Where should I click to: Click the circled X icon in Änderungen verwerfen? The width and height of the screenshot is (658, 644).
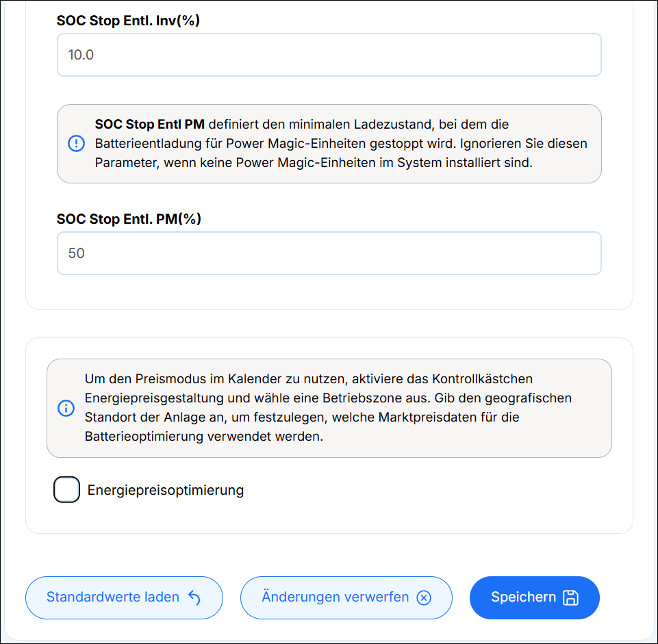423,598
